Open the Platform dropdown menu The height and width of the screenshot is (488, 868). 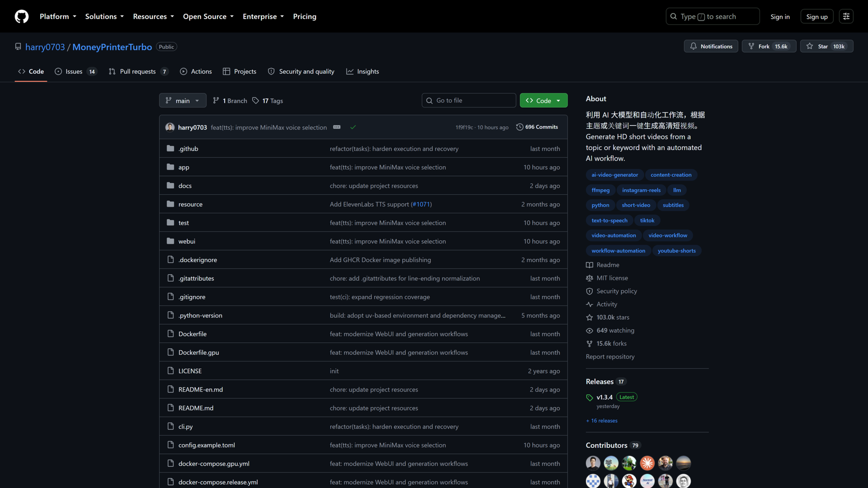58,16
